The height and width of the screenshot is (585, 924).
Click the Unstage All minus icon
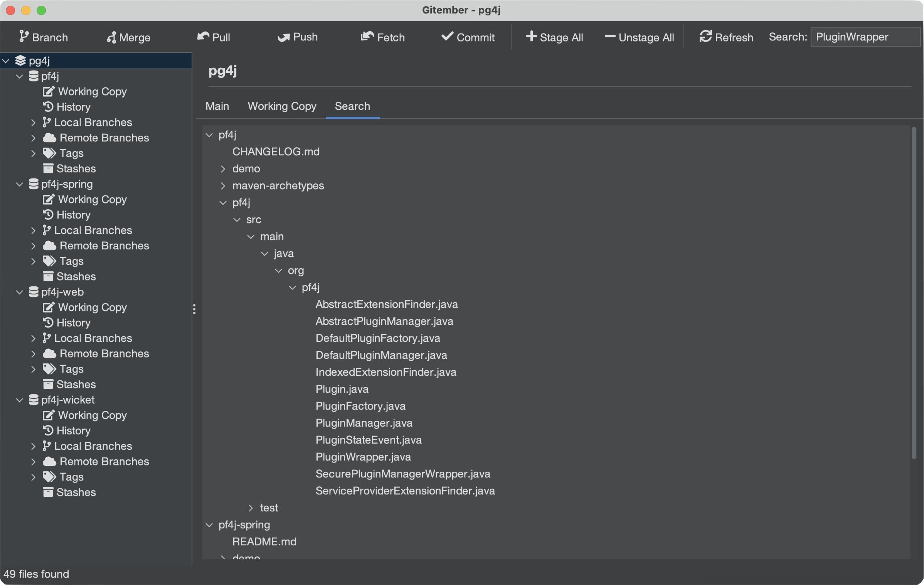pos(610,36)
